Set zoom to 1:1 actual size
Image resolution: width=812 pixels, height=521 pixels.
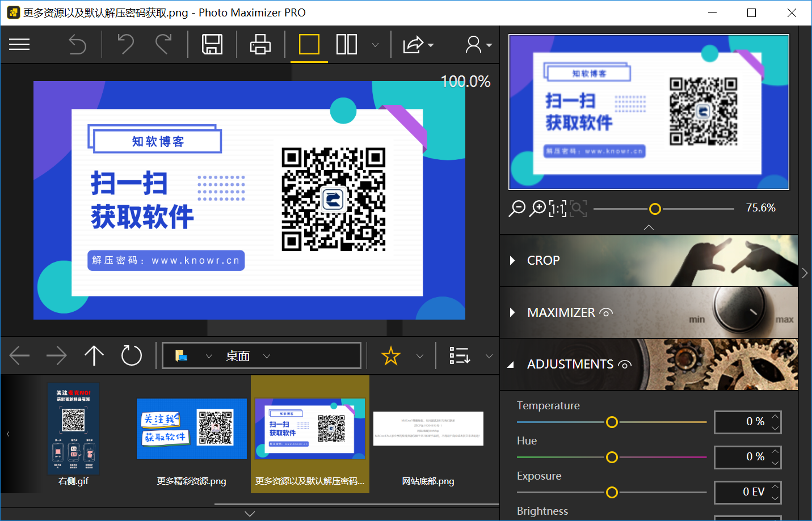coord(558,209)
